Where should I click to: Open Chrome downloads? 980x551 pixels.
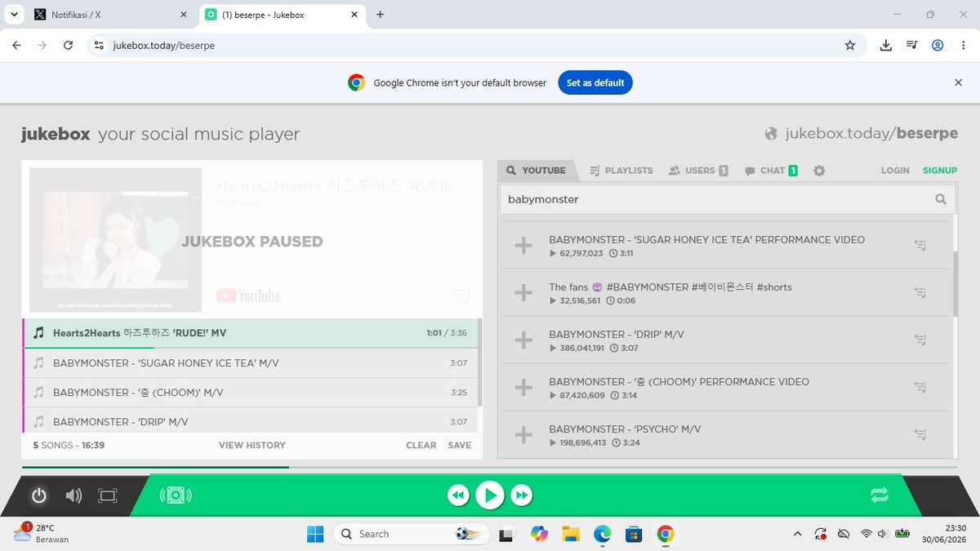(886, 46)
